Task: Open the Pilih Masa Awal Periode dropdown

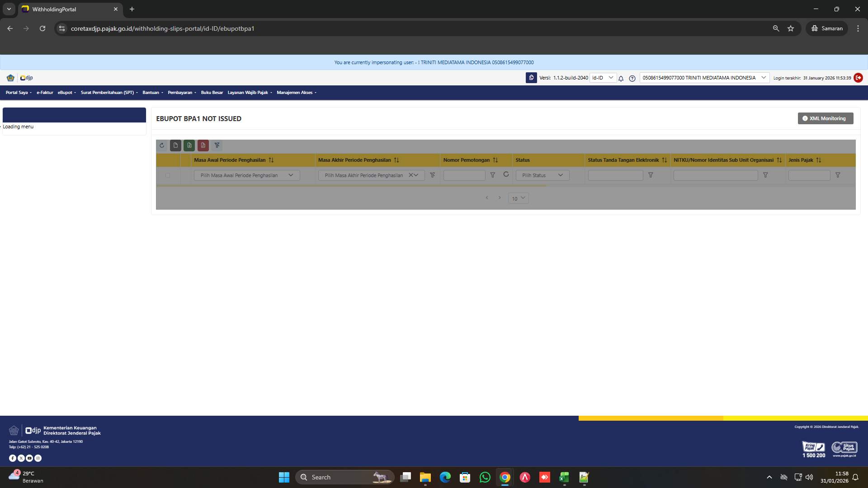Action: point(246,175)
